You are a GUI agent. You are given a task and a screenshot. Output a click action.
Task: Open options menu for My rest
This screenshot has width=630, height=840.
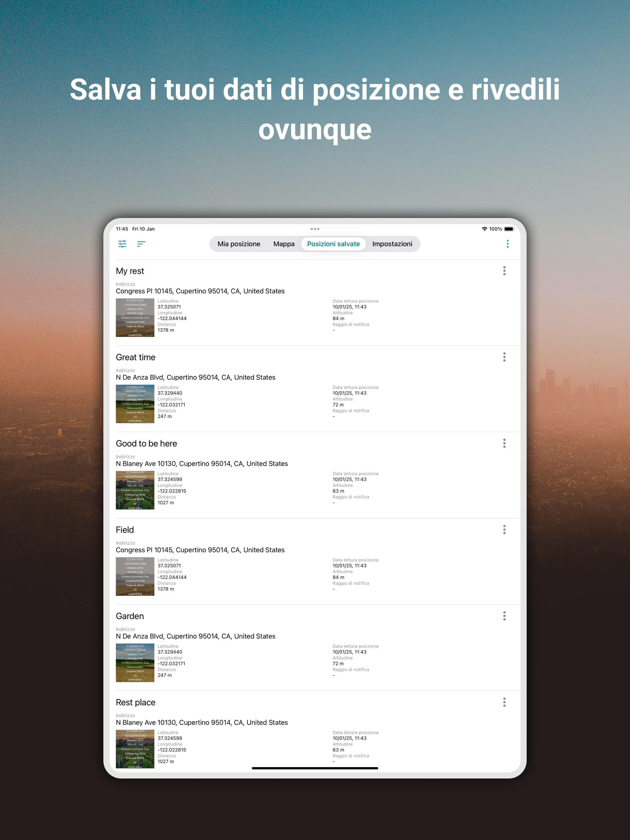(x=504, y=271)
